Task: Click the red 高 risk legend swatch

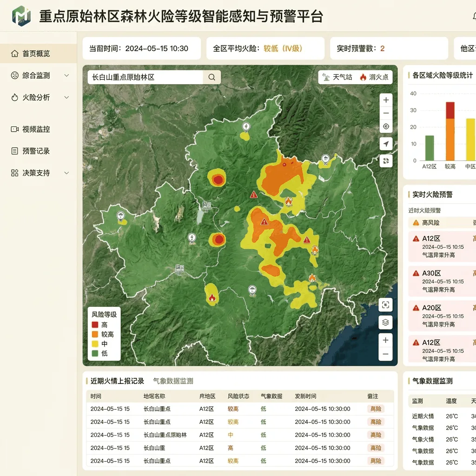Action: 95,324
